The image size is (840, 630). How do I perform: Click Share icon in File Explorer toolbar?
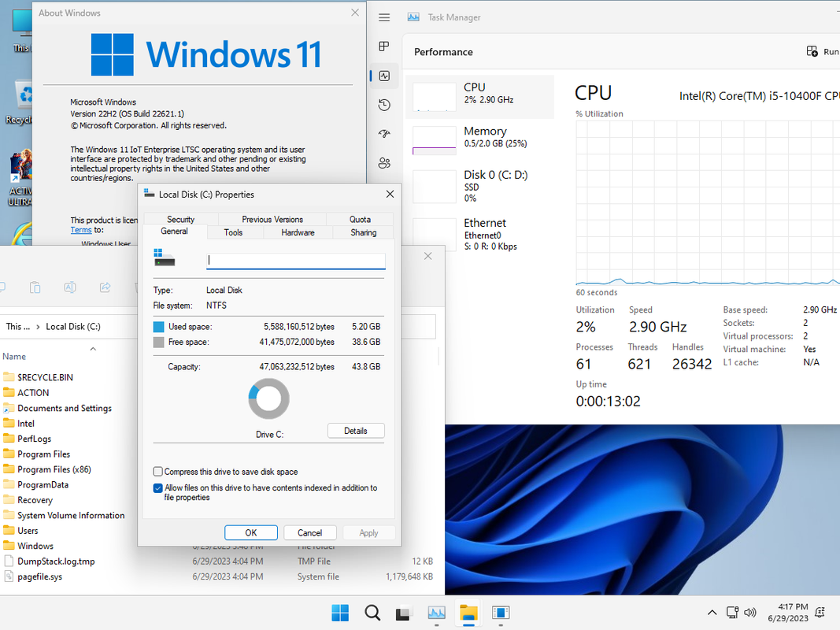coord(105,287)
